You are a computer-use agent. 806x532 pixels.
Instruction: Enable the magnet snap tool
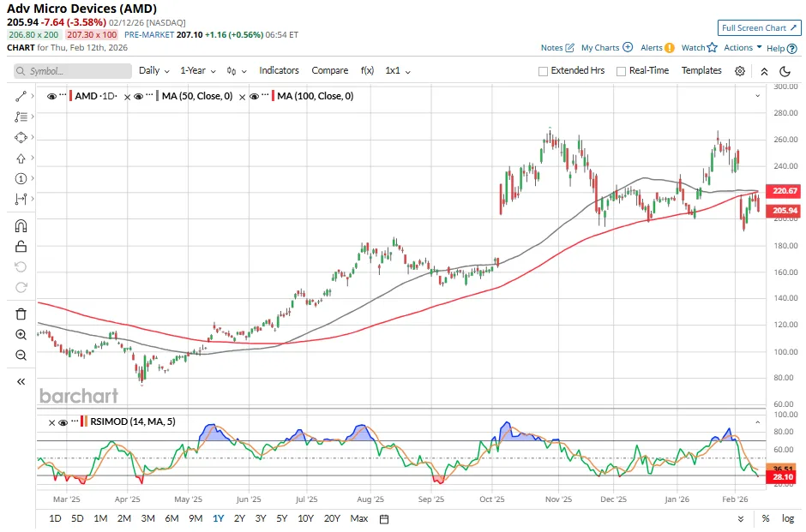point(21,226)
